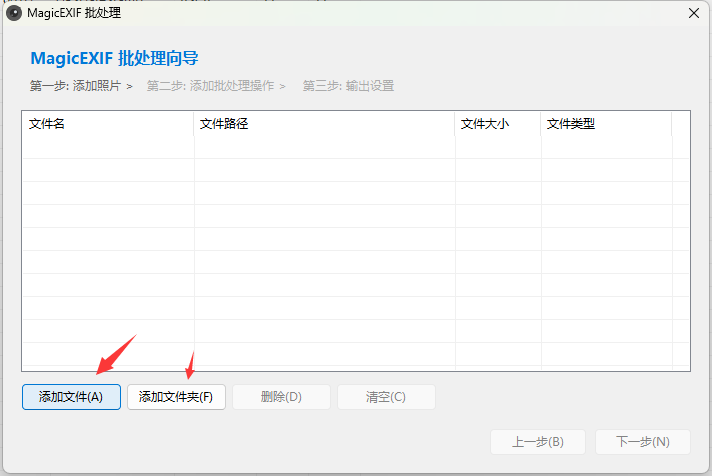Sort by the 文件大小 column header
This screenshot has height=476, width=712.
498,124
